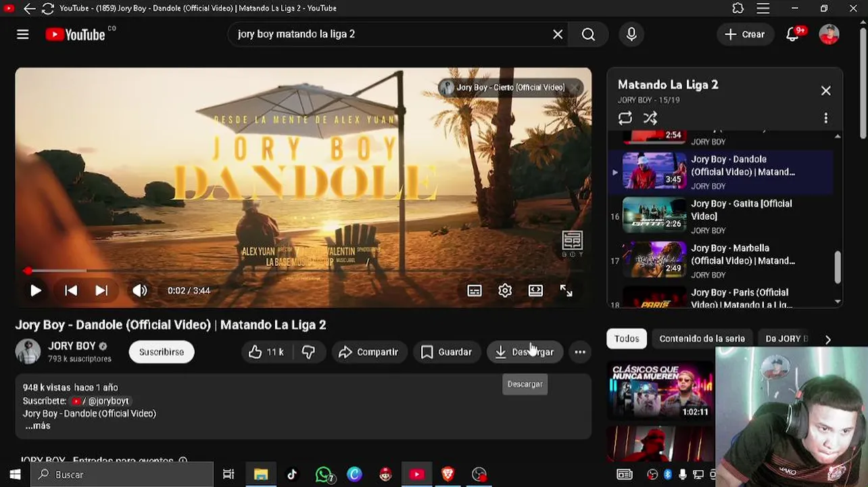The image size is (868, 487).
Task: Subscribe with Suscribirse button
Action: click(x=162, y=352)
